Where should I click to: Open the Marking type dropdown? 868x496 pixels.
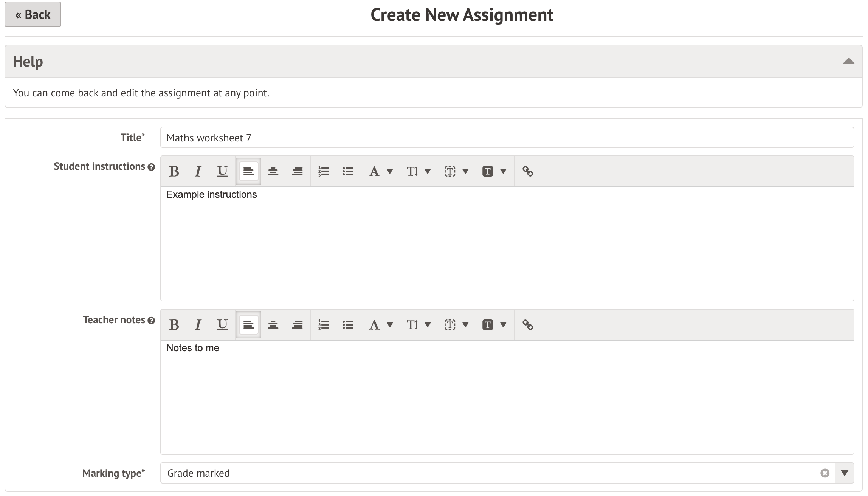(x=844, y=473)
